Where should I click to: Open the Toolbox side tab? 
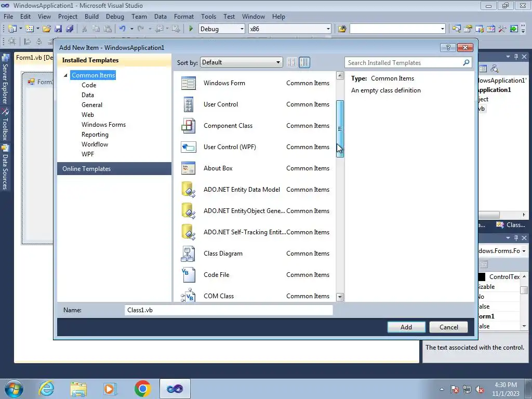tap(5, 124)
